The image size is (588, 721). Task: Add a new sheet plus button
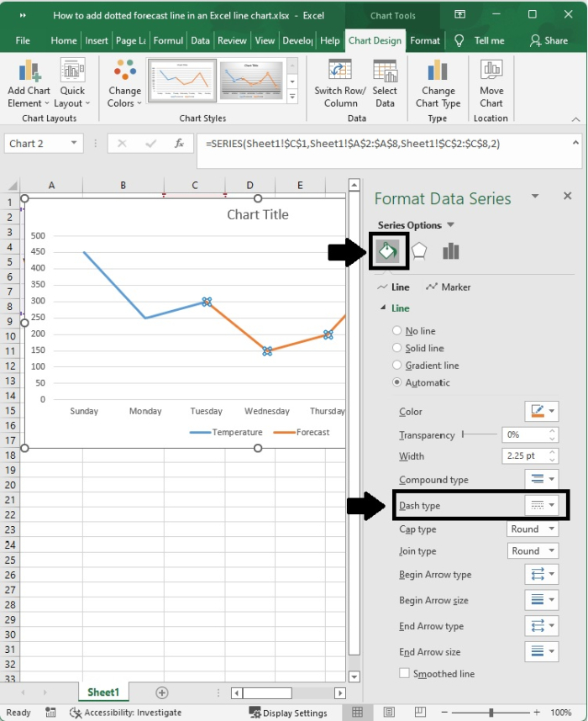[162, 692]
